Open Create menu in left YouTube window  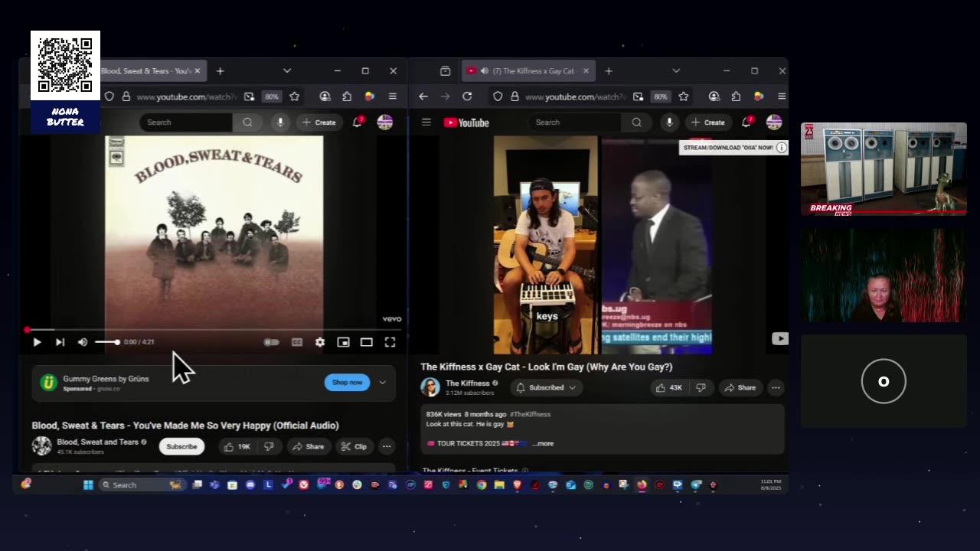pos(319,122)
